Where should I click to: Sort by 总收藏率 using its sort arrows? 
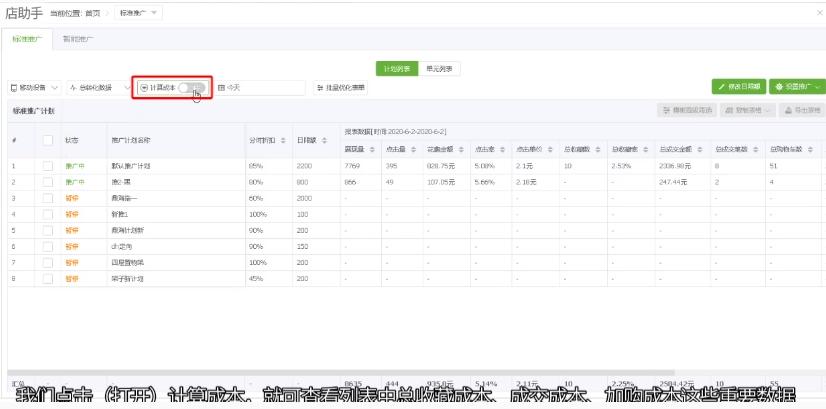[x=645, y=150]
